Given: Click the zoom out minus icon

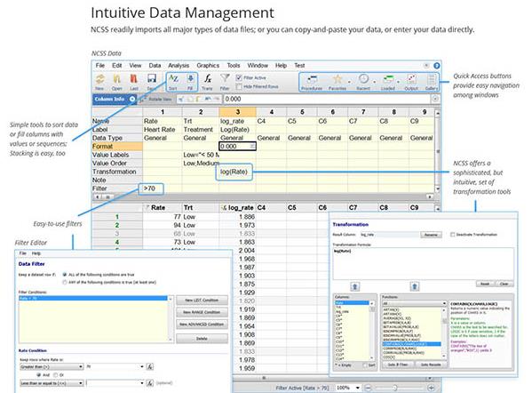Looking at the screenshot, I should click(368, 388).
